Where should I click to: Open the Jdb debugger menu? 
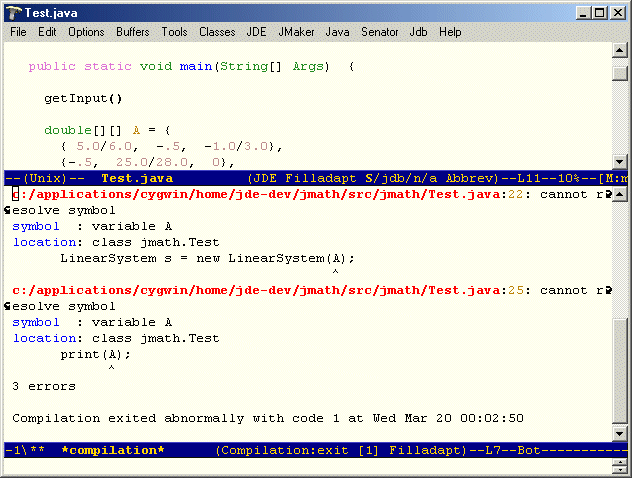[x=418, y=32]
